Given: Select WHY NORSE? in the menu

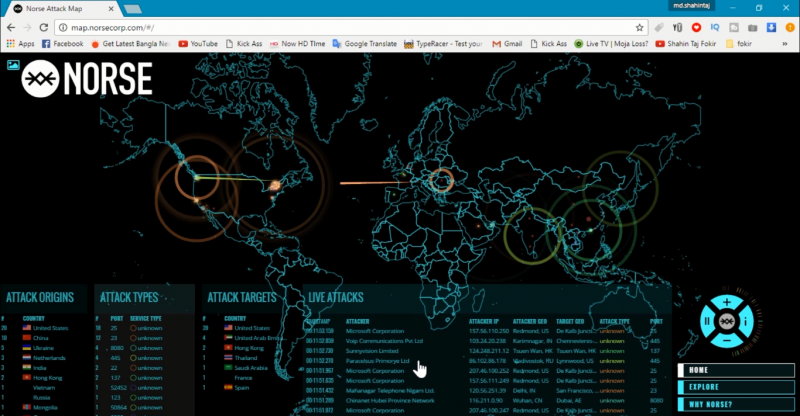Looking at the screenshot, I should click(736, 404).
